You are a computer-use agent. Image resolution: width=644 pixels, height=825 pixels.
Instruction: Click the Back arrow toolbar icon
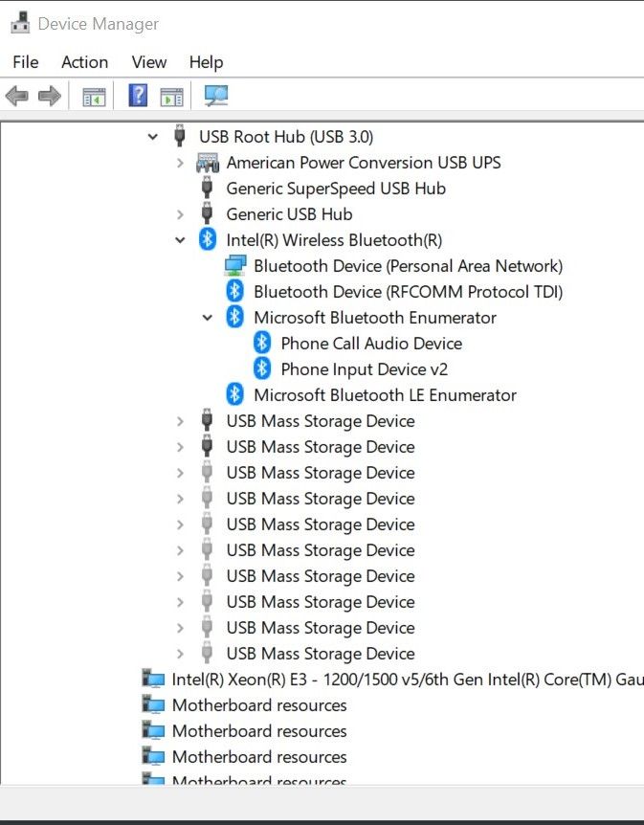pos(16,96)
